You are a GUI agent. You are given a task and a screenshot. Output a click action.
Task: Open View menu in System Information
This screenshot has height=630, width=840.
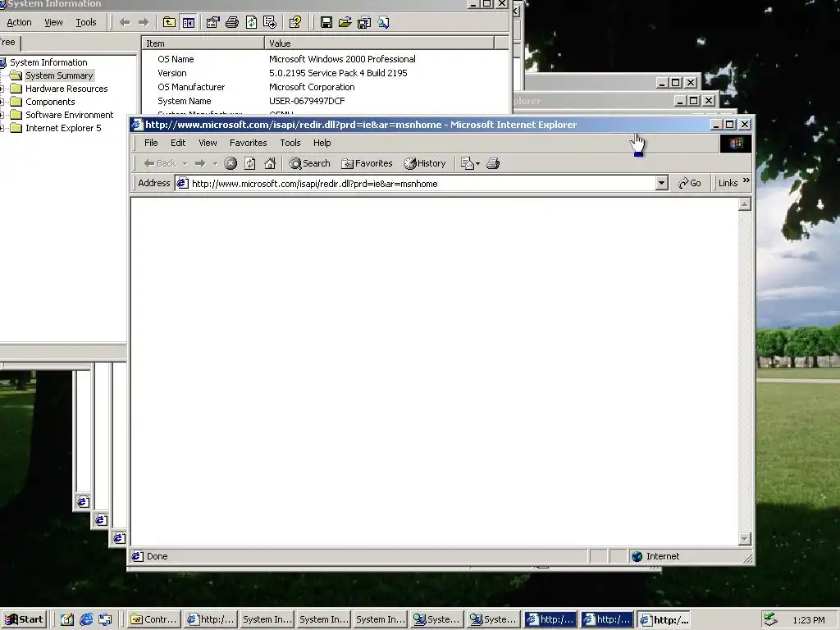pyautogui.click(x=53, y=22)
